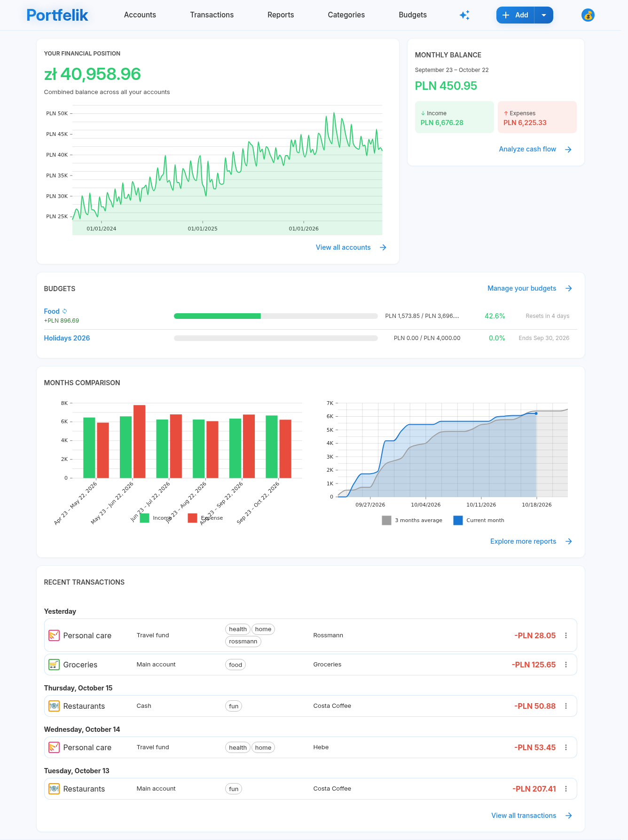Expand the Add button dropdown arrow

point(544,15)
